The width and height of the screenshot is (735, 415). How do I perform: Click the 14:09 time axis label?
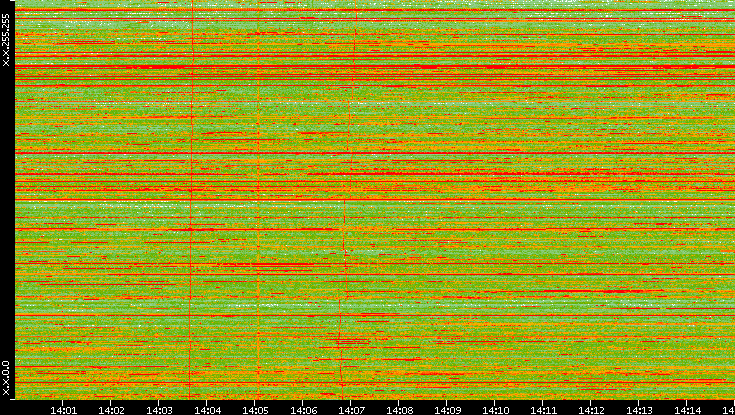coord(447,410)
